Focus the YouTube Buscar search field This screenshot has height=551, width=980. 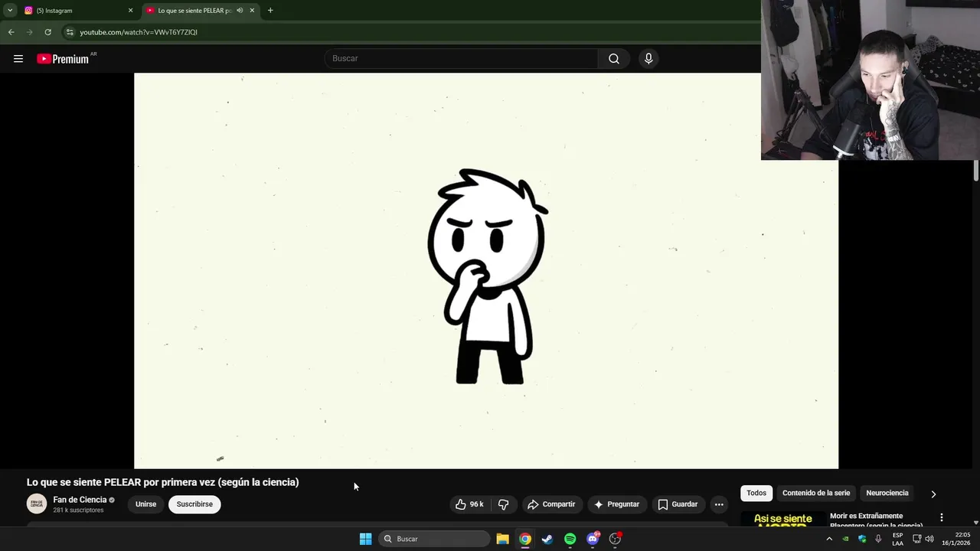click(x=462, y=59)
